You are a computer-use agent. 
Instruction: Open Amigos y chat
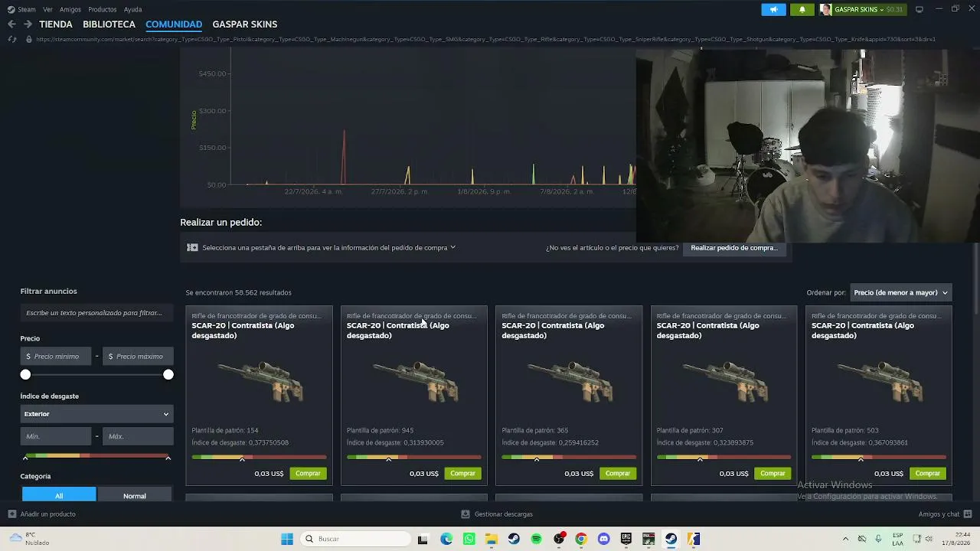pos(939,514)
